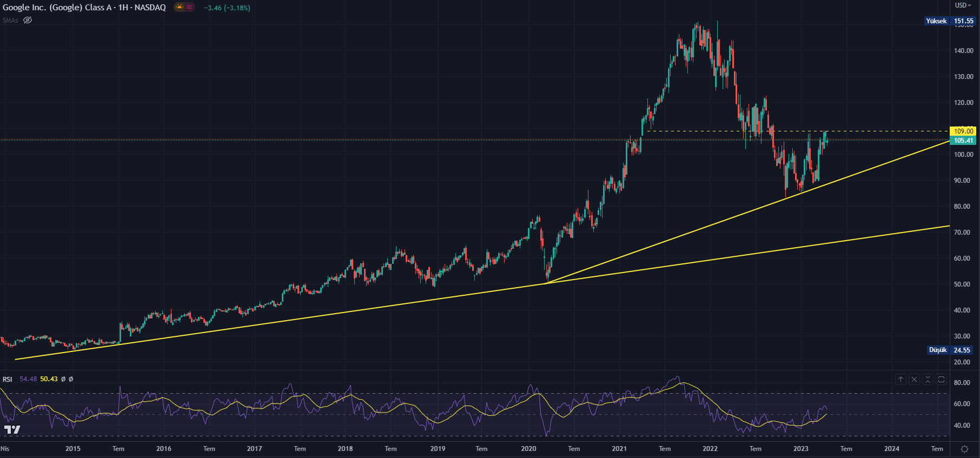The height and width of the screenshot is (458, 980).
Task: Select the SMAs indicator label
Action: [10, 21]
